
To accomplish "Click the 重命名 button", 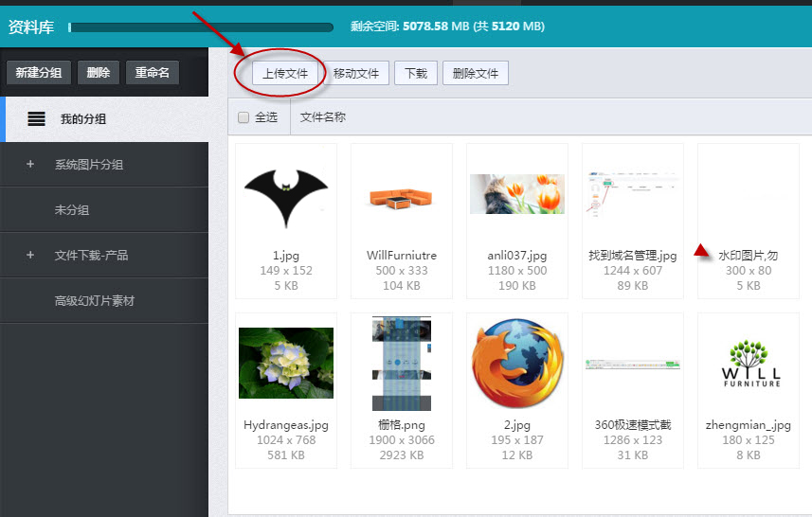I will click(x=152, y=73).
